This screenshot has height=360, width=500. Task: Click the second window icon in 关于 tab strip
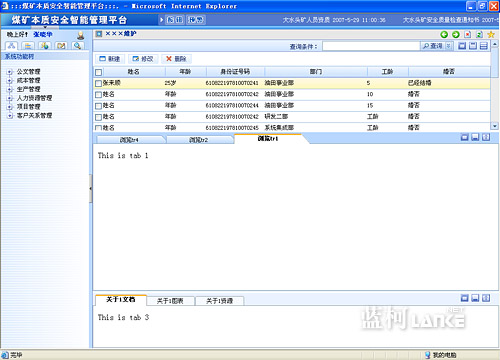[475, 298]
